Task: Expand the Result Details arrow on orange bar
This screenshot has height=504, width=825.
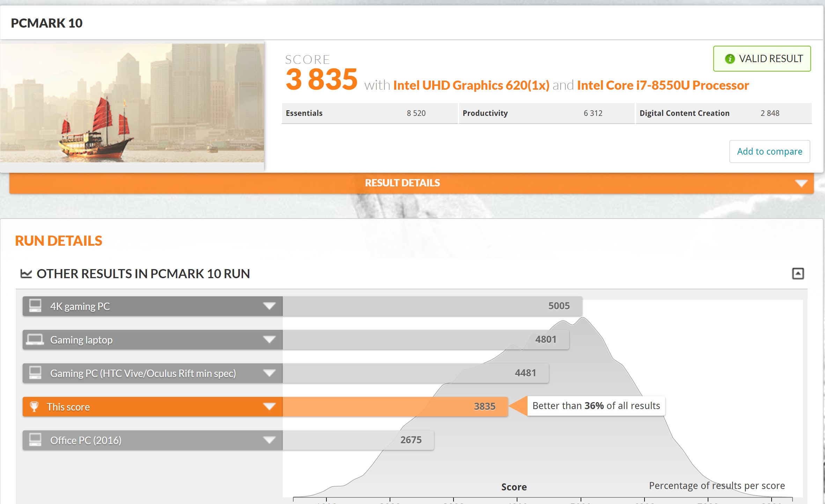Action: click(801, 183)
